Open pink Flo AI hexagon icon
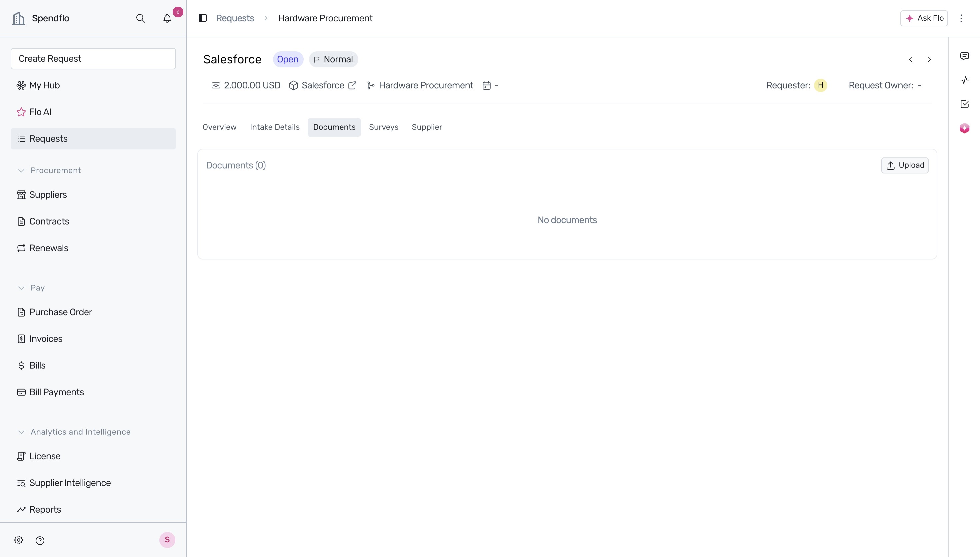Image resolution: width=980 pixels, height=557 pixels. [964, 128]
